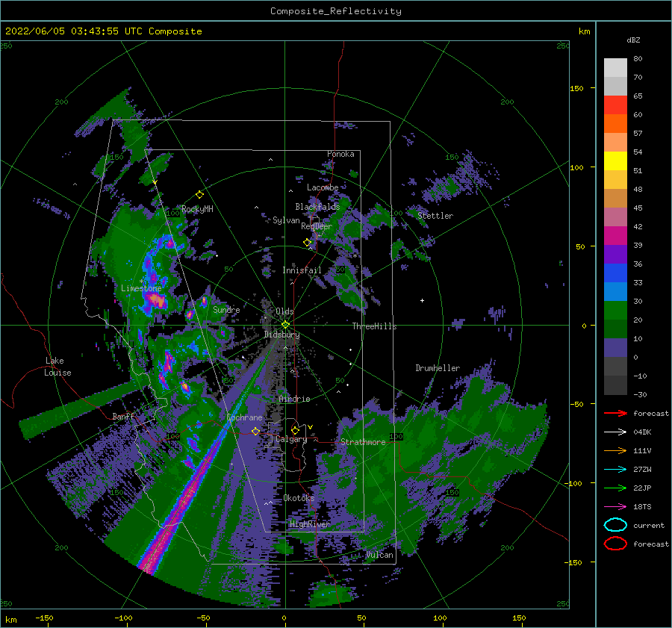Select the magenta 18TS arrow legend icon
This screenshot has width=672, height=628.
click(615, 506)
